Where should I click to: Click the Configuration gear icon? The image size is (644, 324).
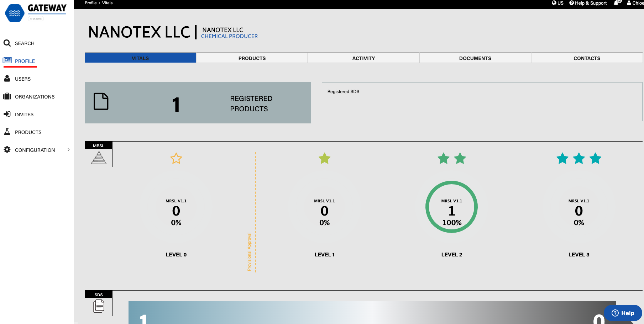click(7, 150)
